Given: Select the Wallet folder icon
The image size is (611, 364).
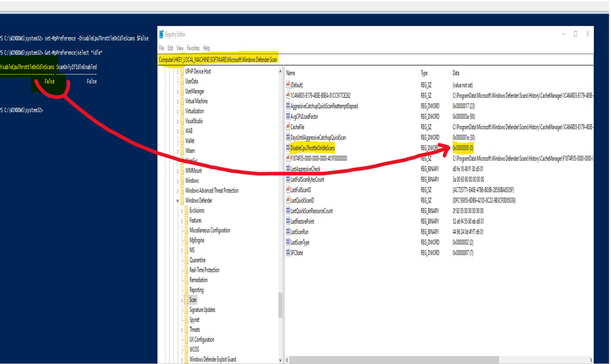Looking at the screenshot, I should point(182,141).
